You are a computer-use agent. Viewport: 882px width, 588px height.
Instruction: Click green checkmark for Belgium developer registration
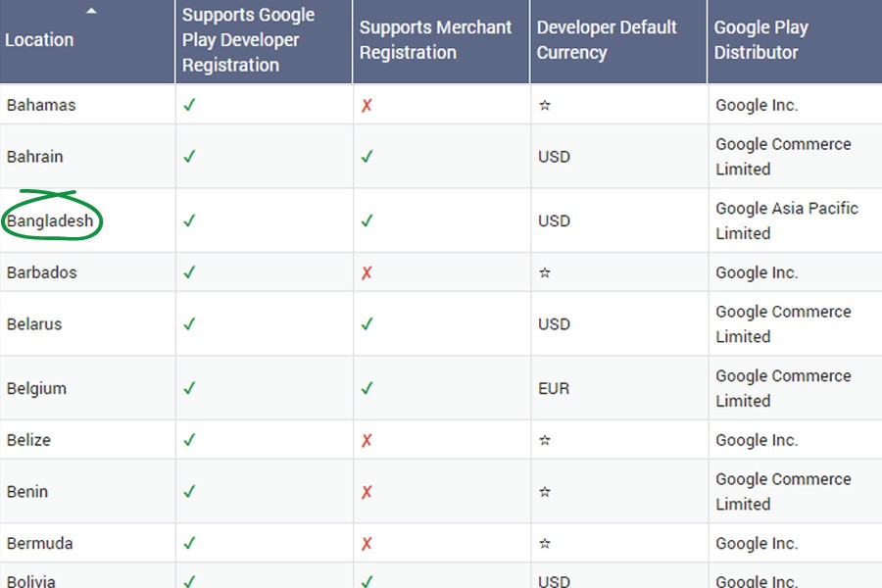coord(189,388)
